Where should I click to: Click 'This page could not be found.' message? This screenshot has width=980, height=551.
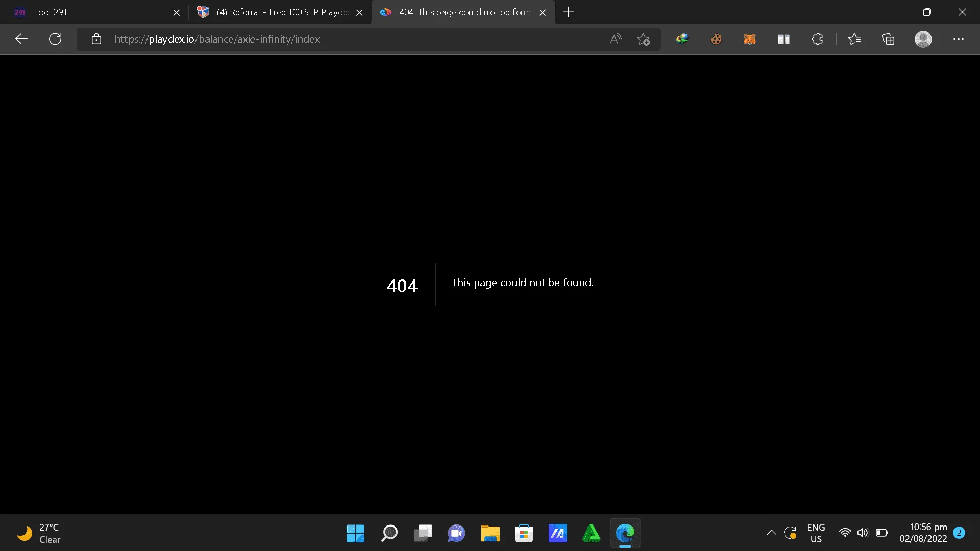(x=522, y=283)
